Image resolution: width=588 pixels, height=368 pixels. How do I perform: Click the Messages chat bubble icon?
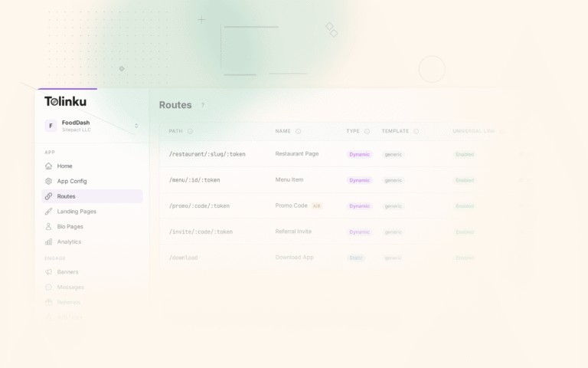48,287
